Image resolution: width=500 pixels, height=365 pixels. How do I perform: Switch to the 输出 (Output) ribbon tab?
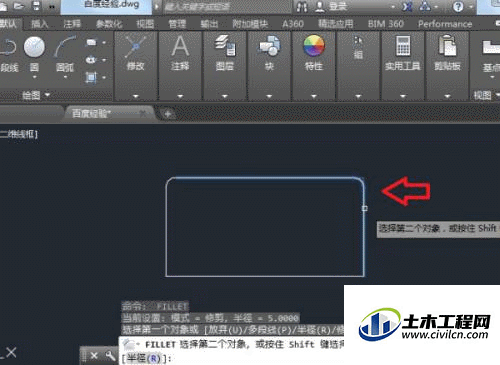click(x=209, y=24)
